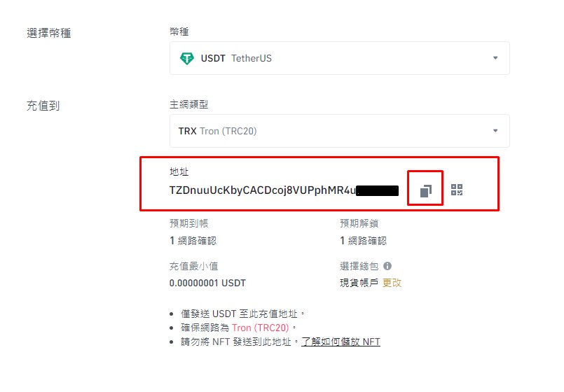This screenshot has width=564, height=392.
Task: Copy the deposit address with the copy icon
Action: pos(425,190)
